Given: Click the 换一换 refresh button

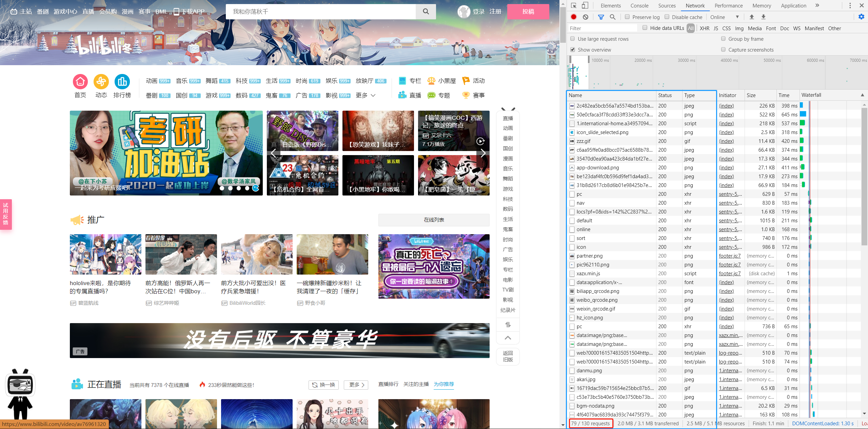Looking at the screenshot, I should (324, 385).
